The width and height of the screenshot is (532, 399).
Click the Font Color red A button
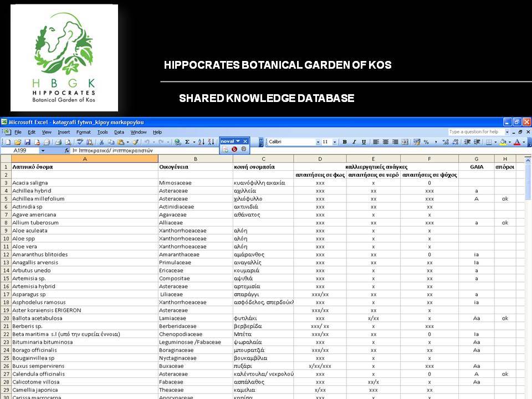click(x=517, y=142)
